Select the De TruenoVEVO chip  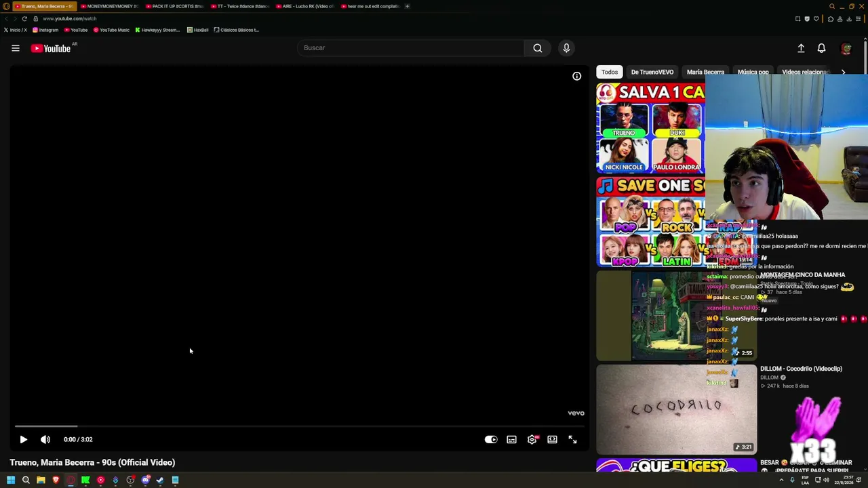[x=652, y=72]
